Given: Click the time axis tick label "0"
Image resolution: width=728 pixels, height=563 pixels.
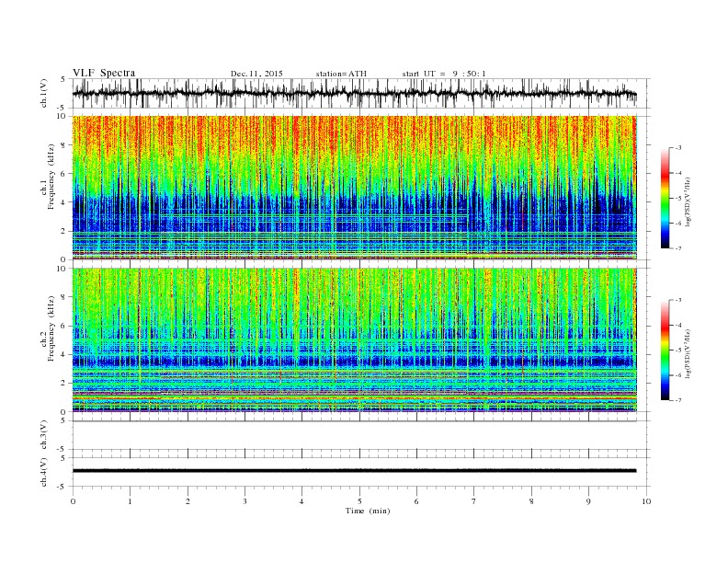Looking at the screenshot, I should pyautogui.click(x=73, y=501).
